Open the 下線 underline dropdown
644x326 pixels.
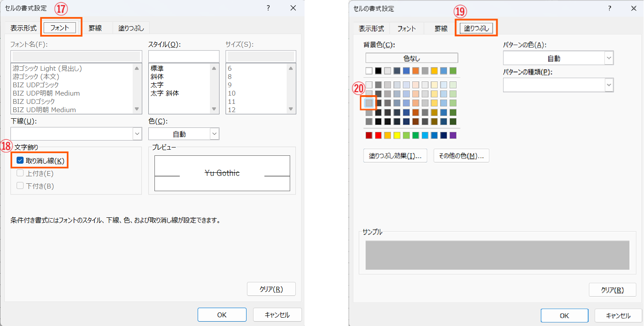[137, 134]
